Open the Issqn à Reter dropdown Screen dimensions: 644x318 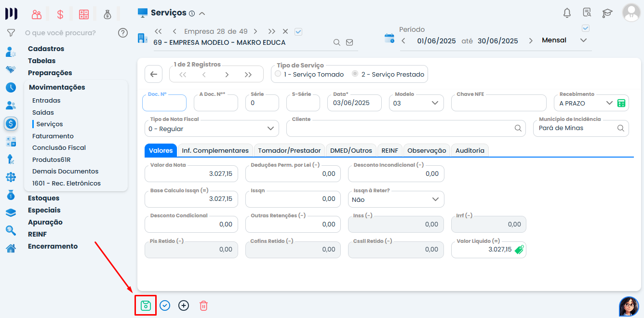tap(396, 199)
